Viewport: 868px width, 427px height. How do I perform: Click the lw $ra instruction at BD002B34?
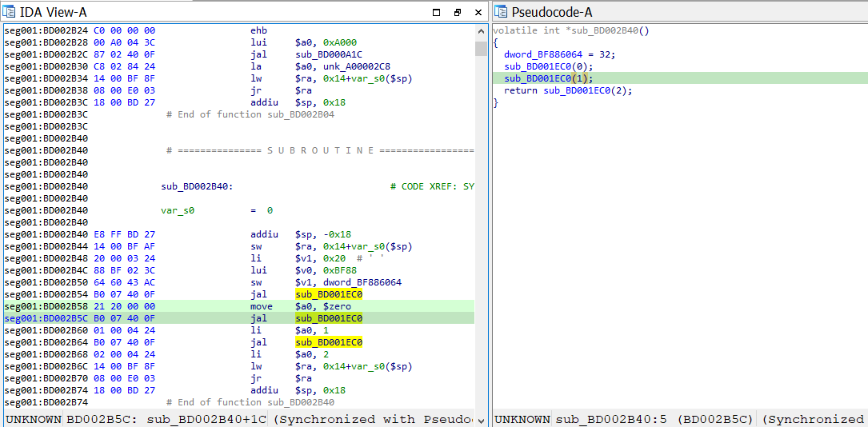pos(331,78)
